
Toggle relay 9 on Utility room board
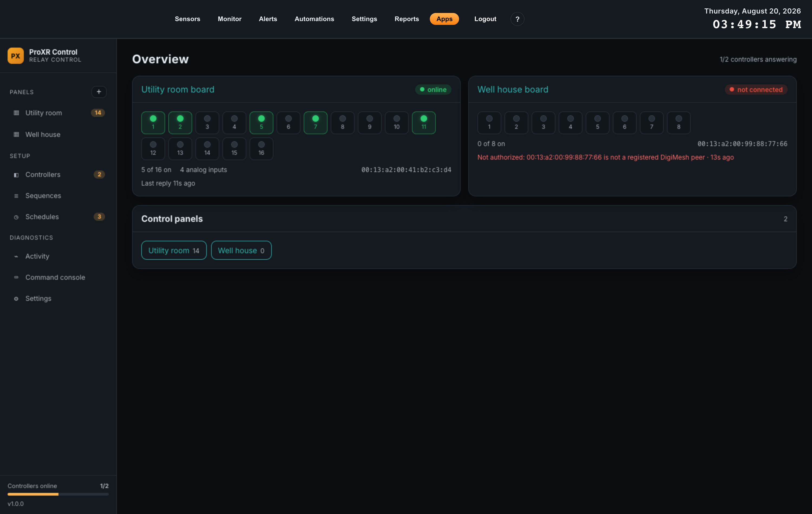369,123
